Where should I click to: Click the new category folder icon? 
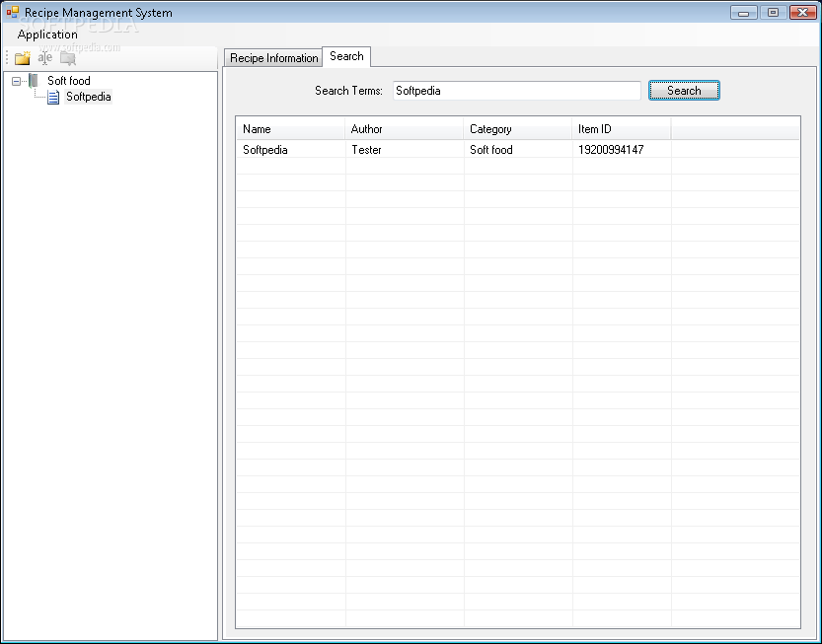tap(23, 58)
